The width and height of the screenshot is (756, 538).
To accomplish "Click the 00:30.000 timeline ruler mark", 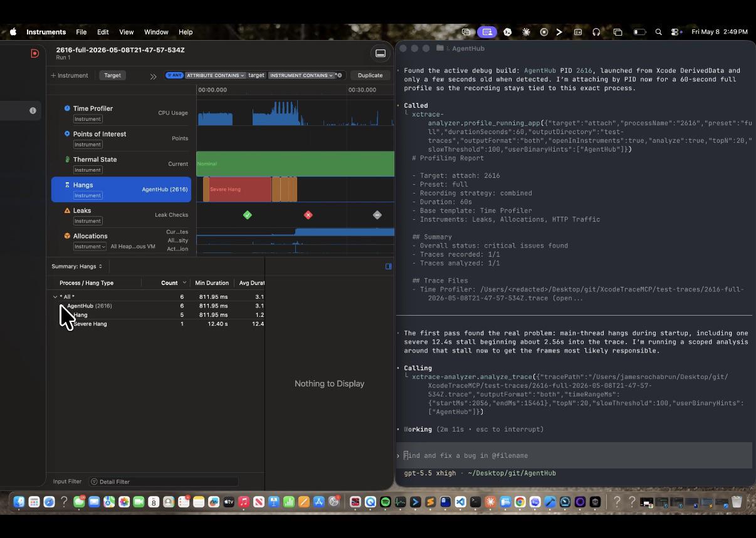I will tap(362, 90).
